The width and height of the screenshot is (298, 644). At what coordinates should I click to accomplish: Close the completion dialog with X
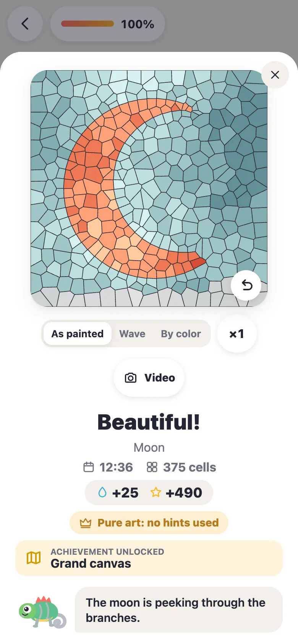pyautogui.click(x=275, y=75)
